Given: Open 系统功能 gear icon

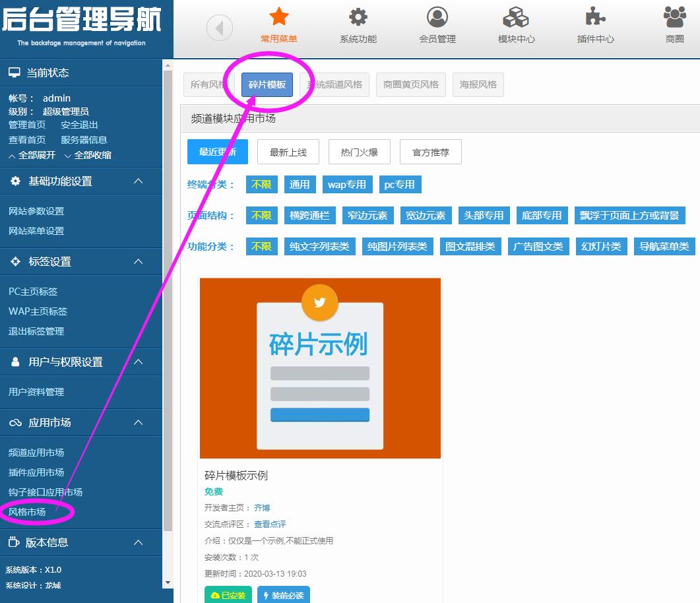Looking at the screenshot, I should [358, 16].
